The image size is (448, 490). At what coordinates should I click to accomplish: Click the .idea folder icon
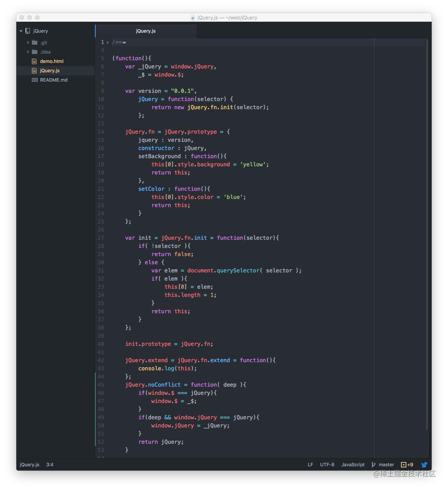tap(35, 52)
